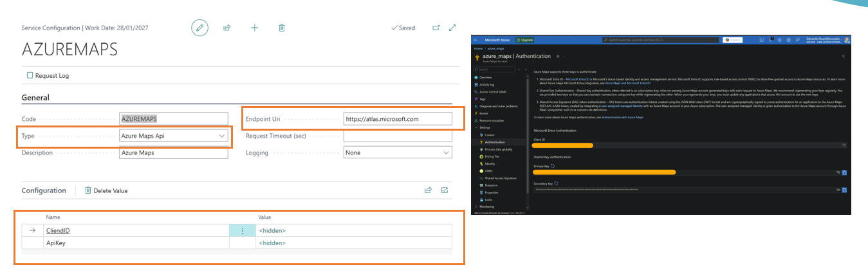
Task: Select Authentication under Settings
Action: click(495, 142)
